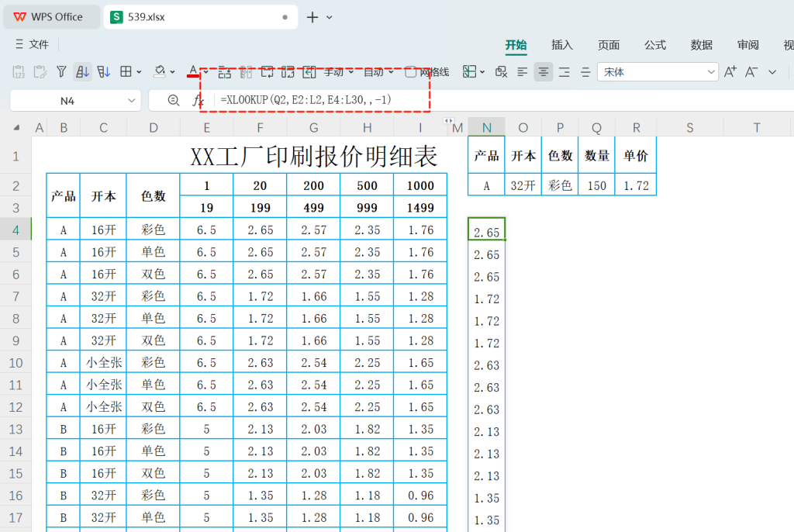794x532 pixels.
Task: Apply red font color with the A icon
Action: tap(193, 72)
